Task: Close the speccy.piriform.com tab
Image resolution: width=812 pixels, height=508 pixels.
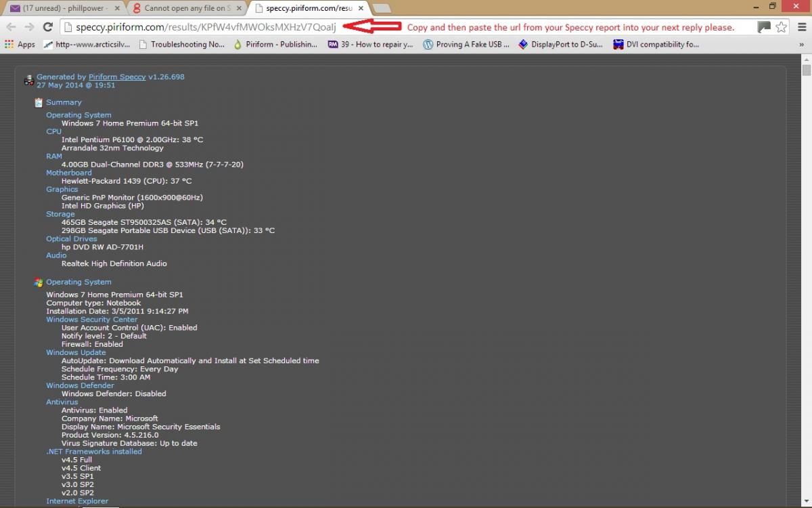Action: coord(360,9)
